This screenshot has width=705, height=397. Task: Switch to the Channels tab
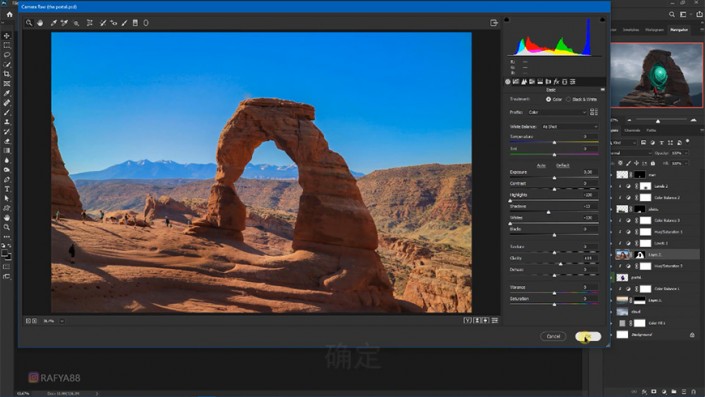[x=632, y=130]
